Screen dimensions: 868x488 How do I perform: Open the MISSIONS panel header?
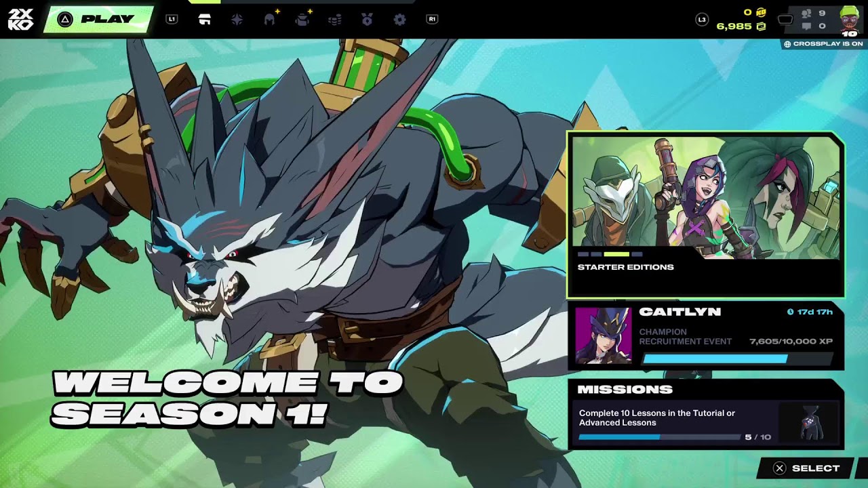pos(625,390)
